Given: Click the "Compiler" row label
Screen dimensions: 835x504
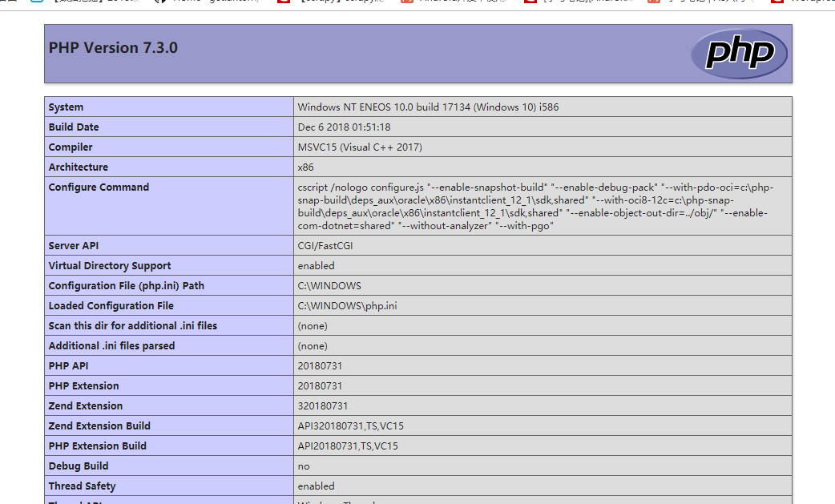Looking at the screenshot, I should [71, 147].
